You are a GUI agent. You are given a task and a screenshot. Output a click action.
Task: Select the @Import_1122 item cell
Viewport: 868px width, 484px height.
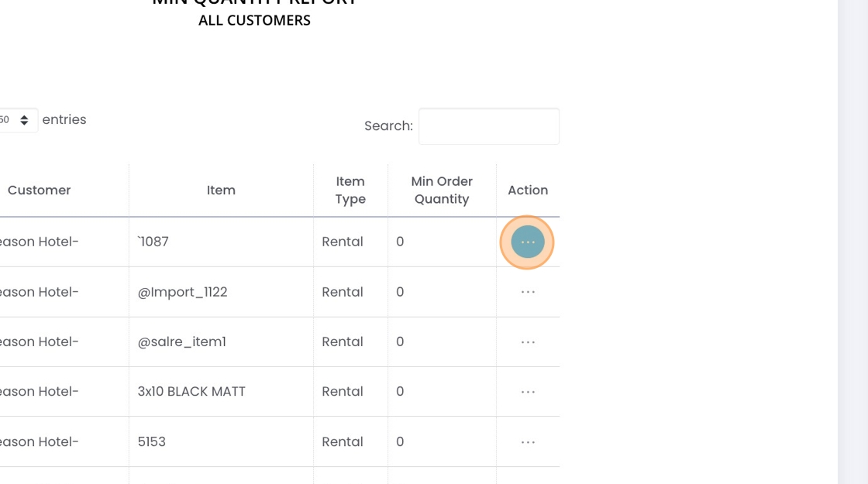(183, 292)
